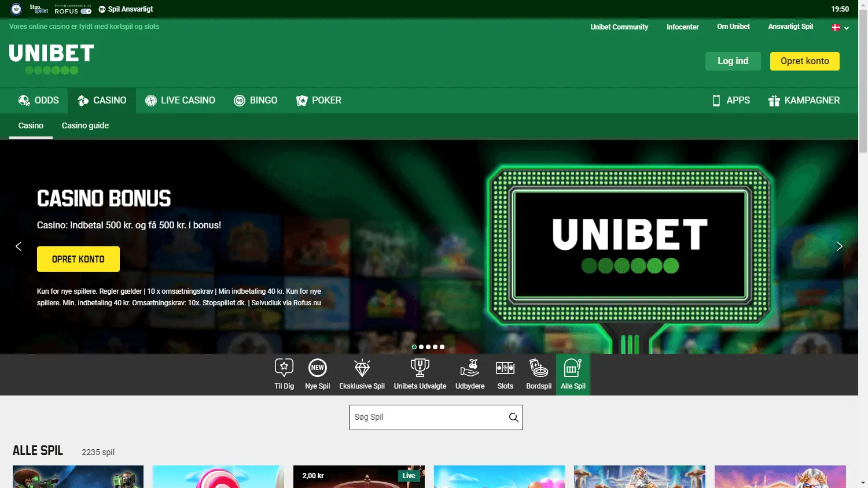
Task: Expand the Danish flag language dropdown
Action: click(840, 28)
